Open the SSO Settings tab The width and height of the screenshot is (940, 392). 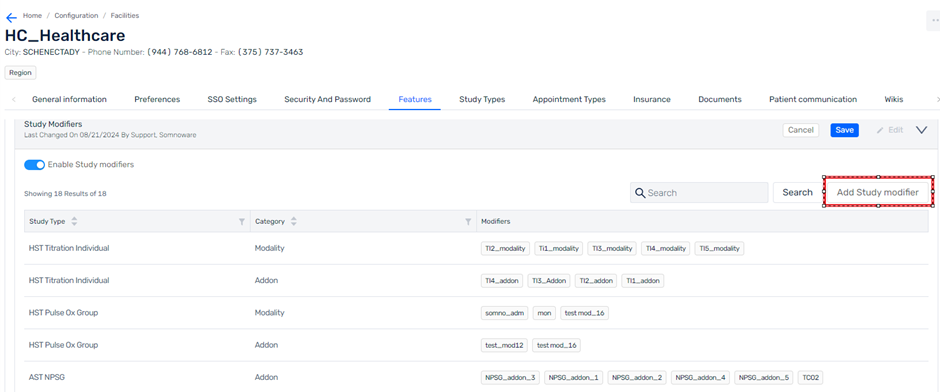tap(232, 99)
